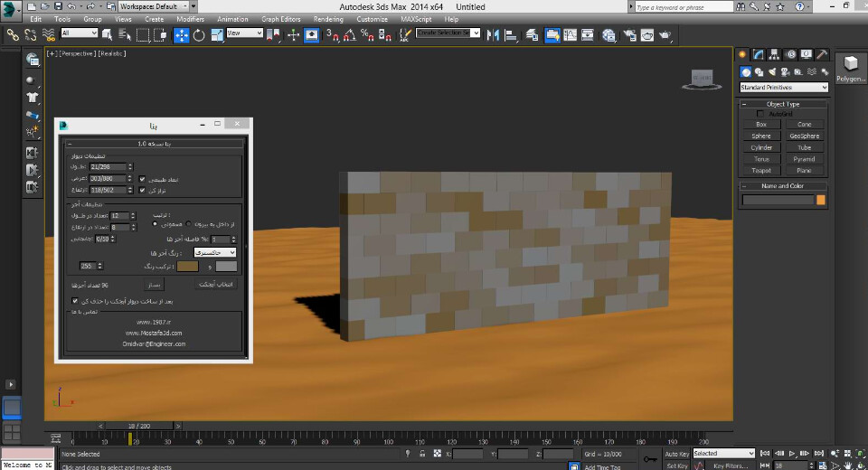The width and height of the screenshot is (868, 470).
Task: Open the Rendering menu
Action: point(327,19)
